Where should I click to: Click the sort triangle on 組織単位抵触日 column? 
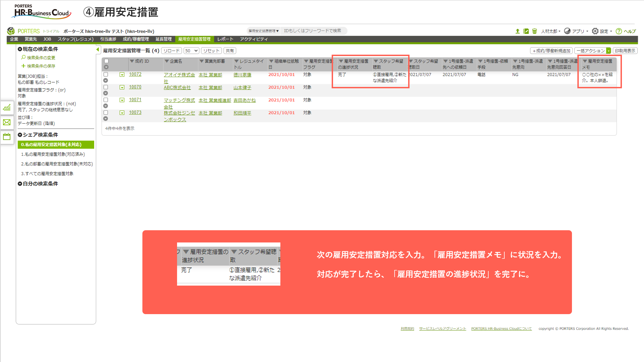[x=271, y=61]
